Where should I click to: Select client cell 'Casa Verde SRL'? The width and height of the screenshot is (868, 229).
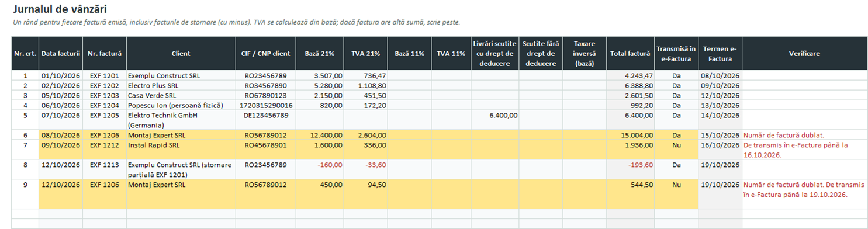click(x=181, y=95)
